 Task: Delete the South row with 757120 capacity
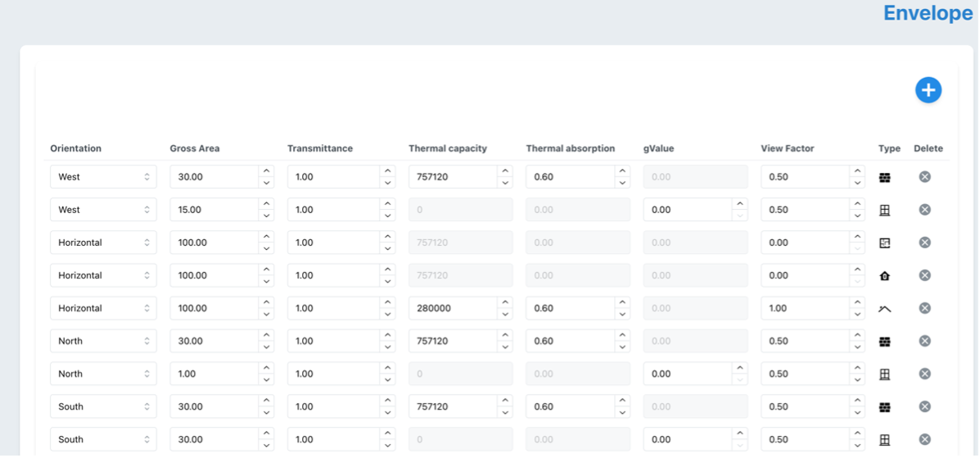(925, 406)
